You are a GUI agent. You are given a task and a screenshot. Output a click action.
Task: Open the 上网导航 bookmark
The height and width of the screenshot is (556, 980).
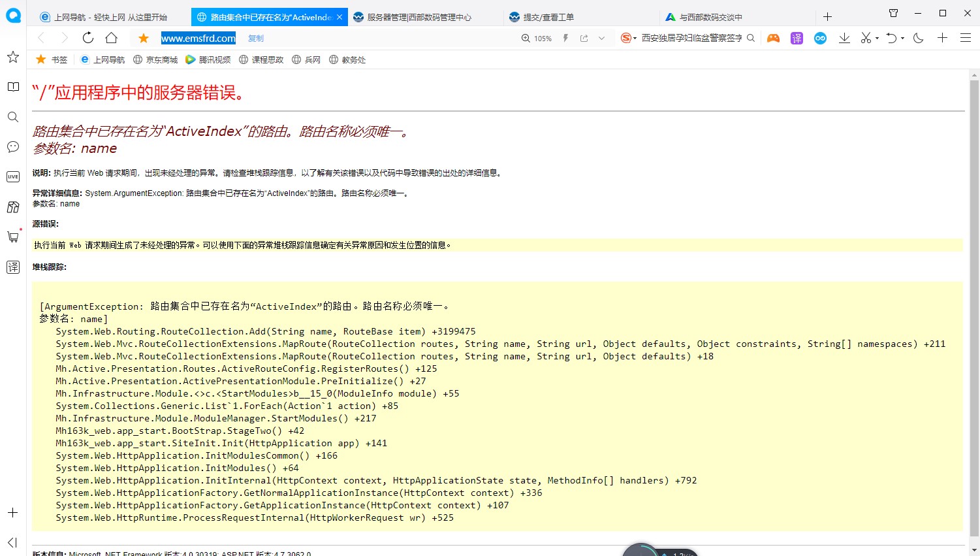103,59
